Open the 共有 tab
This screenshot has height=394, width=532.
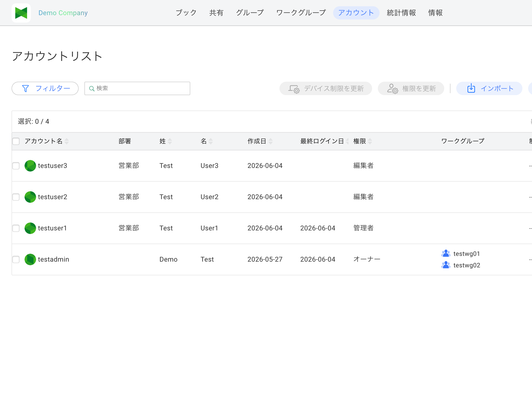point(216,13)
